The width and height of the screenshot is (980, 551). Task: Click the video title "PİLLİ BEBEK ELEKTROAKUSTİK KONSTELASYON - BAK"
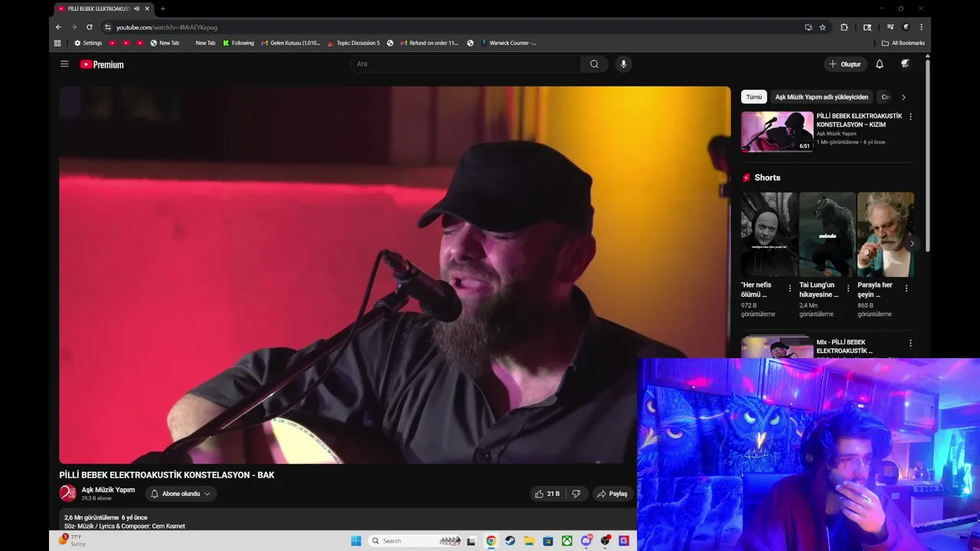tap(167, 475)
